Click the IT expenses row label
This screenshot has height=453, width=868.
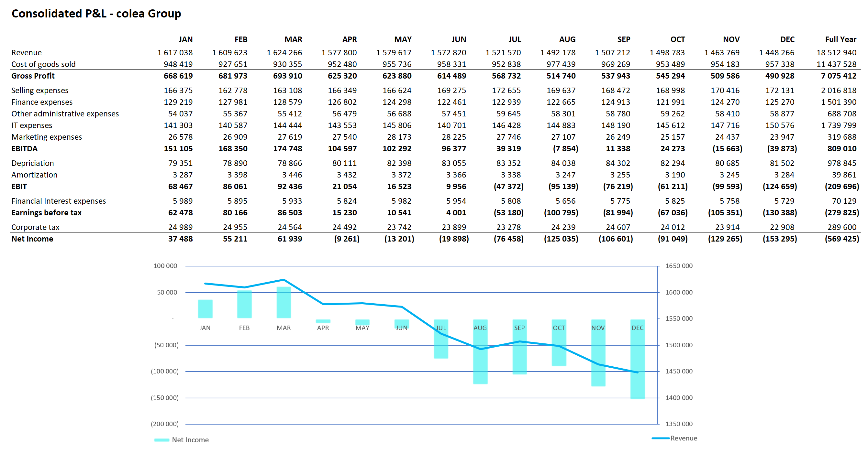point(31,125)
